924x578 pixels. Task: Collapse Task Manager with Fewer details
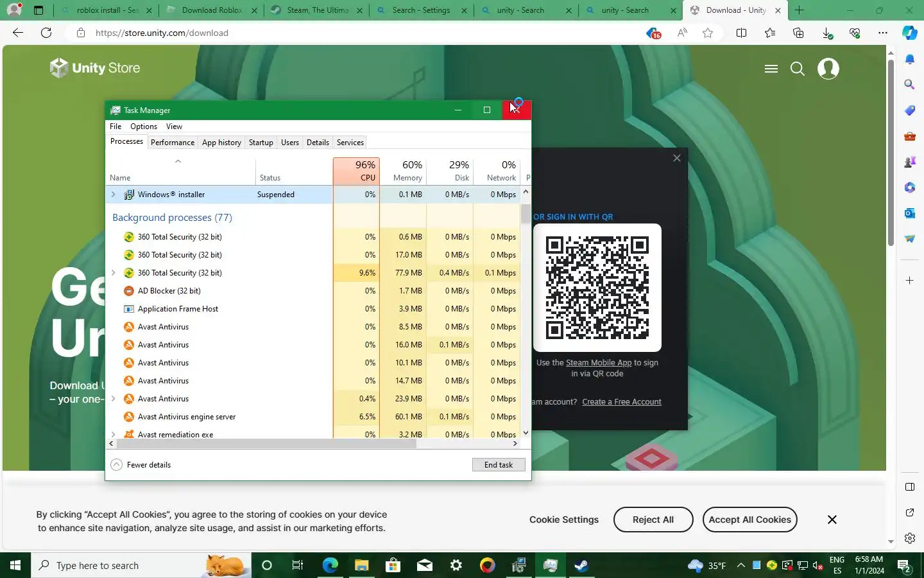pyautogui.click(x=141, y=465)
